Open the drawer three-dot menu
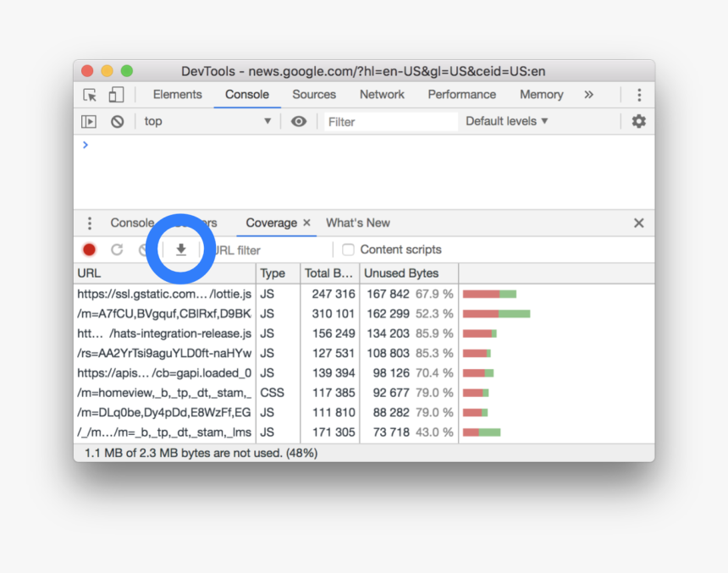The image size is (728, 573). (x=90, y=223)
